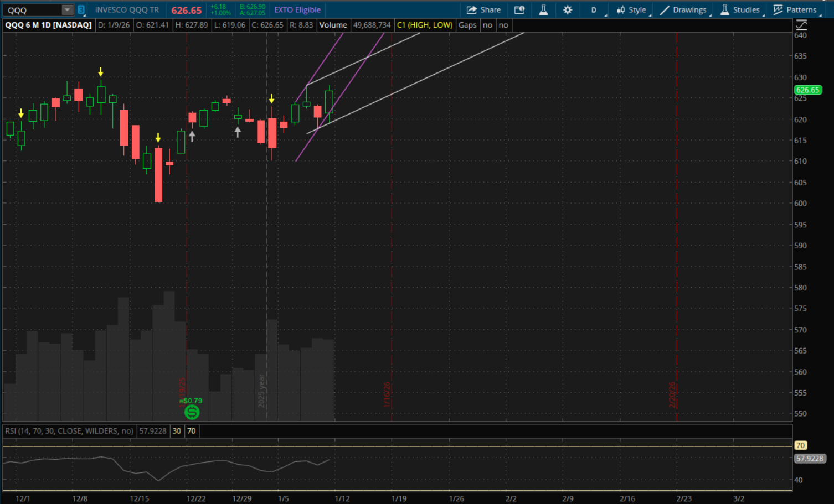Click the news/calendar icon beside Share
Image resolution: width=834 pixels, height=504 pixels.
[x=519, y=10]
